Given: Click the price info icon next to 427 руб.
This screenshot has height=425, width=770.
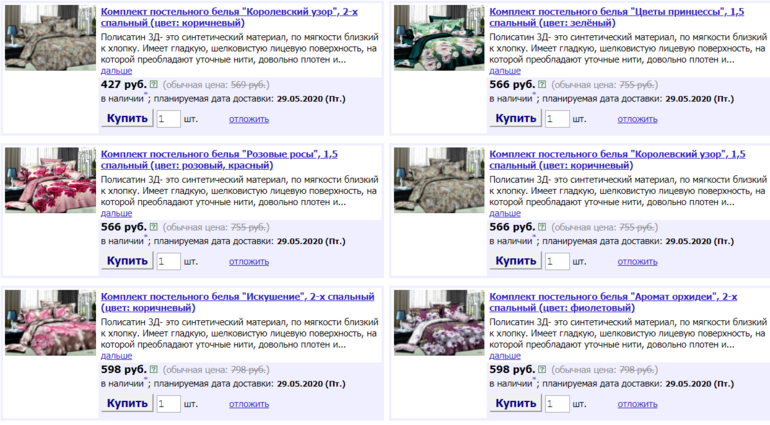Looking at the screenshot, I should 153,85.
